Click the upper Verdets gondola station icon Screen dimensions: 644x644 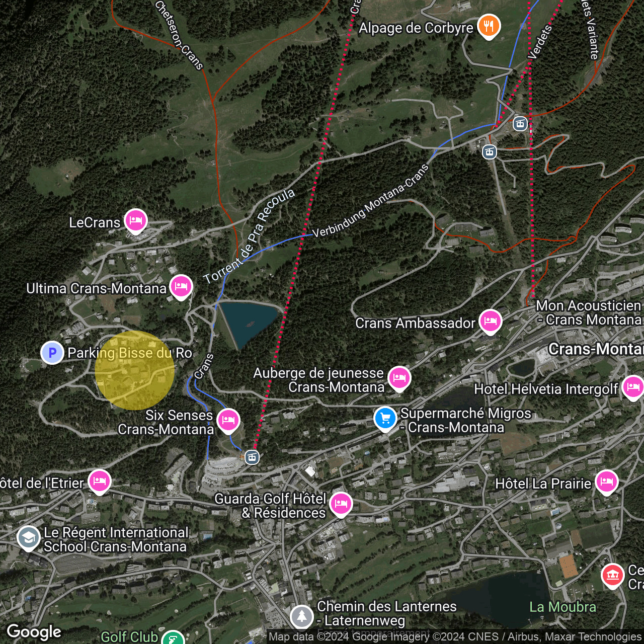click(521, 124)
